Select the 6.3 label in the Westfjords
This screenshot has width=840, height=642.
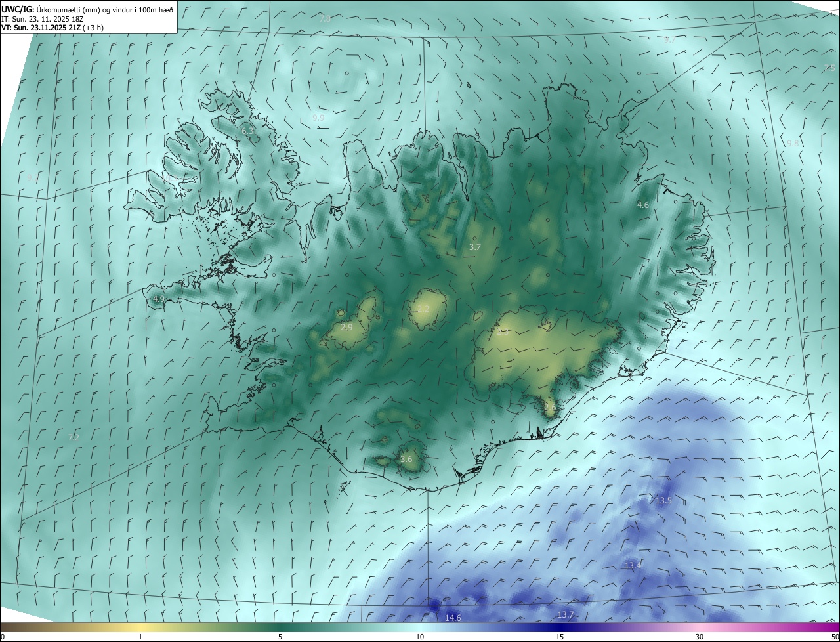point(247,131)
